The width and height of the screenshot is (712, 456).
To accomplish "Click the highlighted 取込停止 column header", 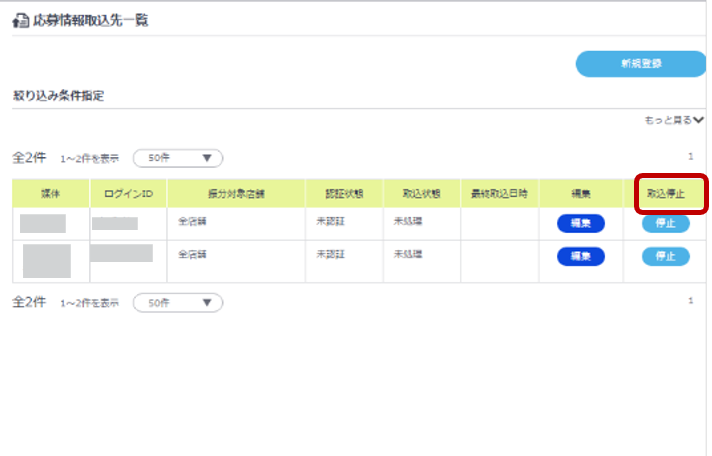I will coord(666,193).
